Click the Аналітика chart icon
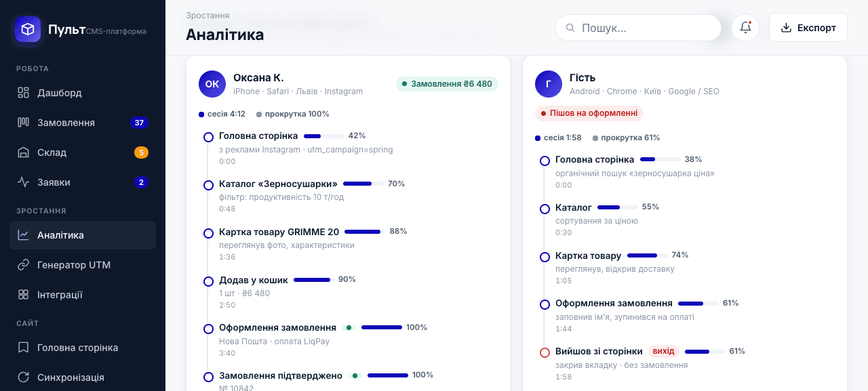Screen dimensions: 868x391 24,235
